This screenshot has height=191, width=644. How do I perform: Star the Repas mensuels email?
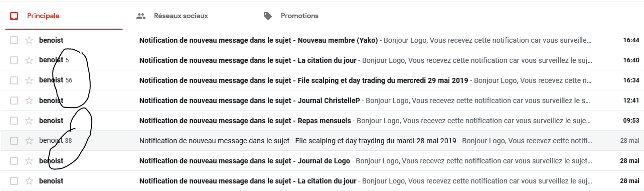click(x=29, y=121)
